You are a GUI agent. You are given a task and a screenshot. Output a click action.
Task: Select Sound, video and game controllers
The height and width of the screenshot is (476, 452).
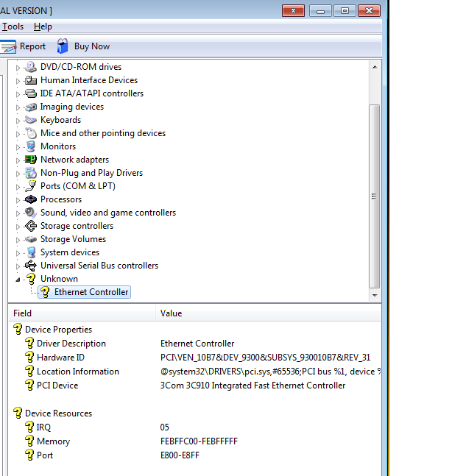[x=108, y=213]
